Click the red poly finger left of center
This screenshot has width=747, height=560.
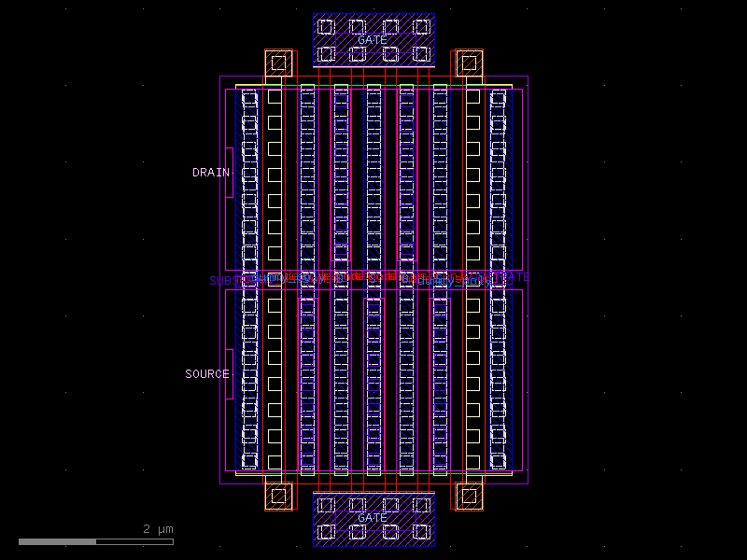point(351,187)
